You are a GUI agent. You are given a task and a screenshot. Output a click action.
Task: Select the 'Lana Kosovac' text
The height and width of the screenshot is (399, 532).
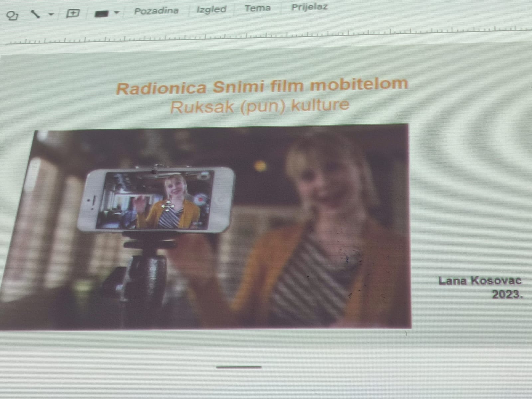pos(480,281)
